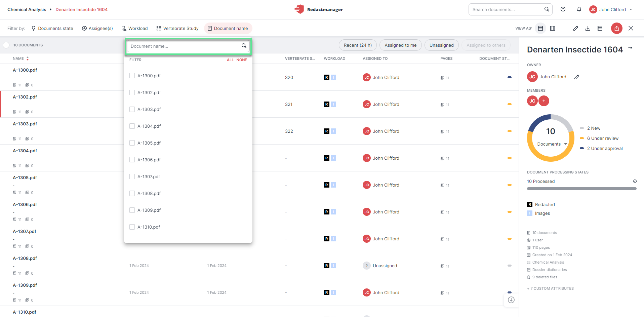Click the Redacted R legend icon
The image size is (644, 317).
530,204
